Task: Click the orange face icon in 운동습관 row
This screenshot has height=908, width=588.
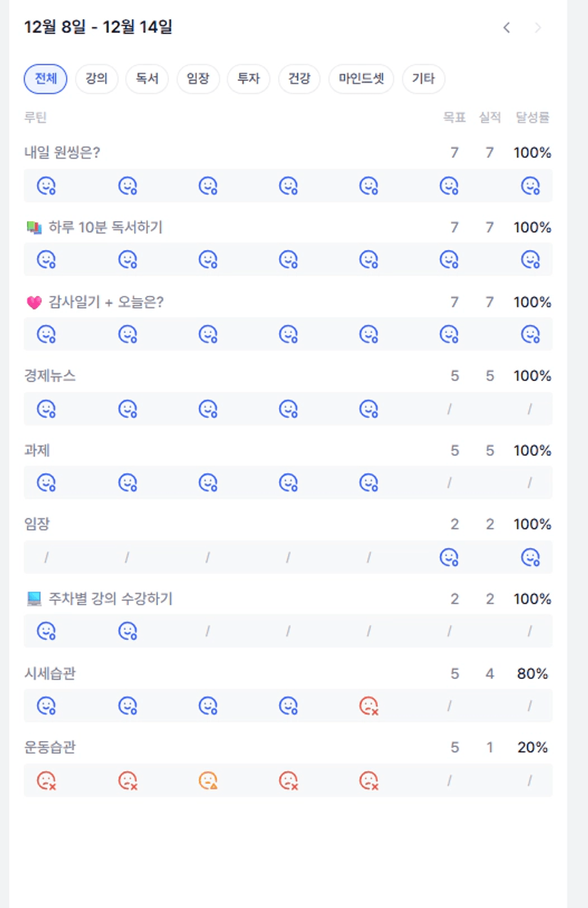Action: [208, 781]
